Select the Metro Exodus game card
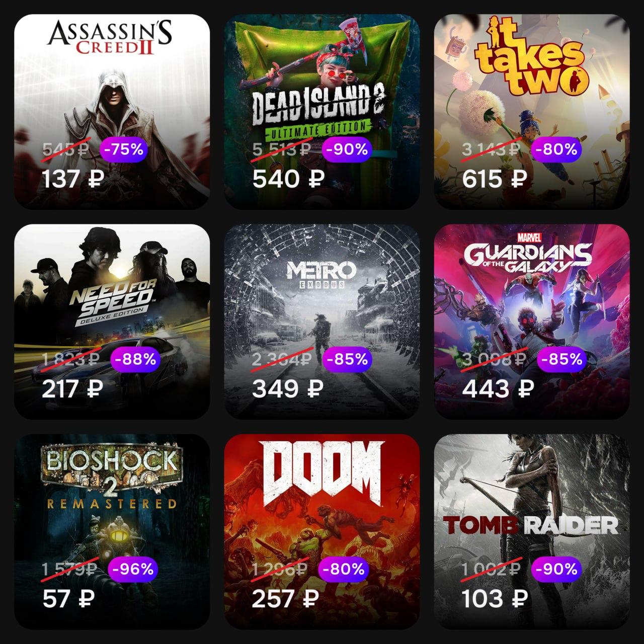Viewport: 644px width, 644px height. click(322, 321)
